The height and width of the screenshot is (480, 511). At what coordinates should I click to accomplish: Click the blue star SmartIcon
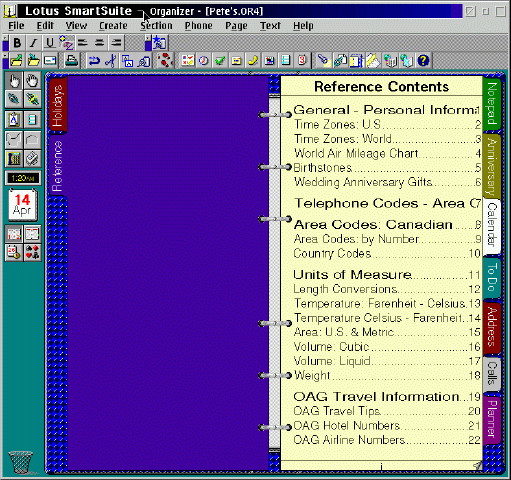(x=160, y=43)
